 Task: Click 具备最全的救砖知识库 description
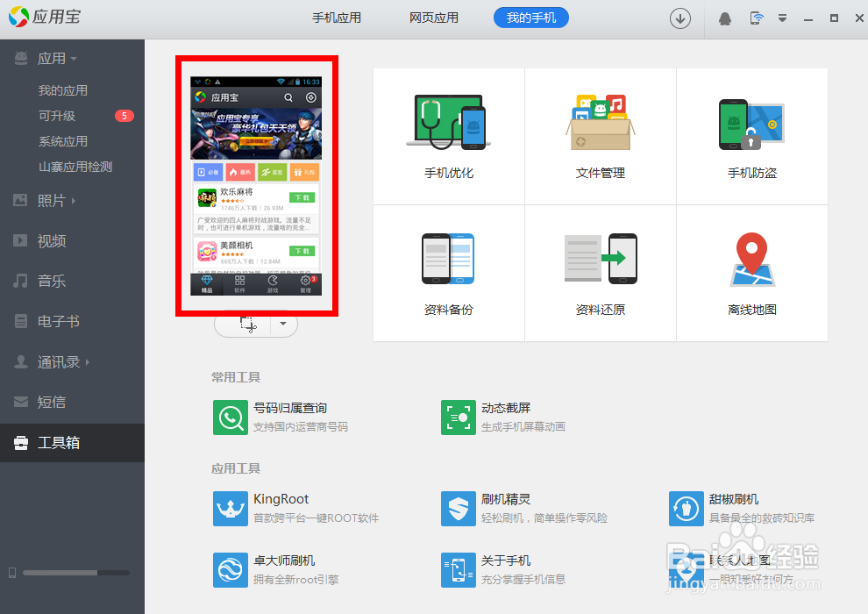tap(762, 518)
